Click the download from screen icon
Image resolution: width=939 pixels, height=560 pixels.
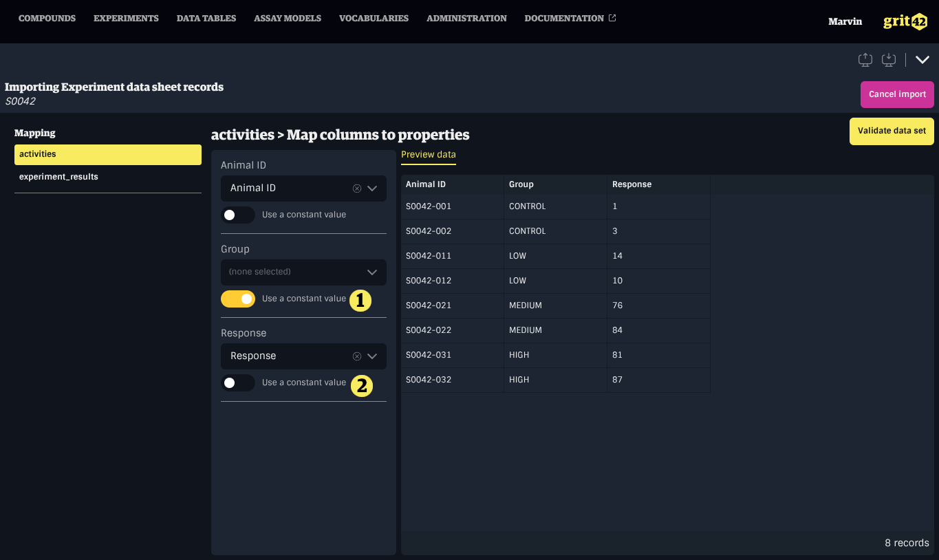click(889, 60)
